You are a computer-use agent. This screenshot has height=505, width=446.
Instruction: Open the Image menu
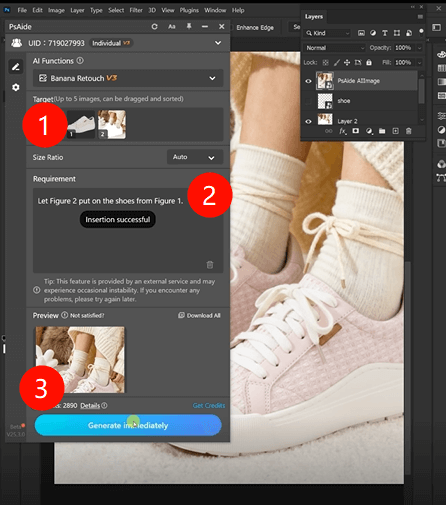(x=56, y=10)
